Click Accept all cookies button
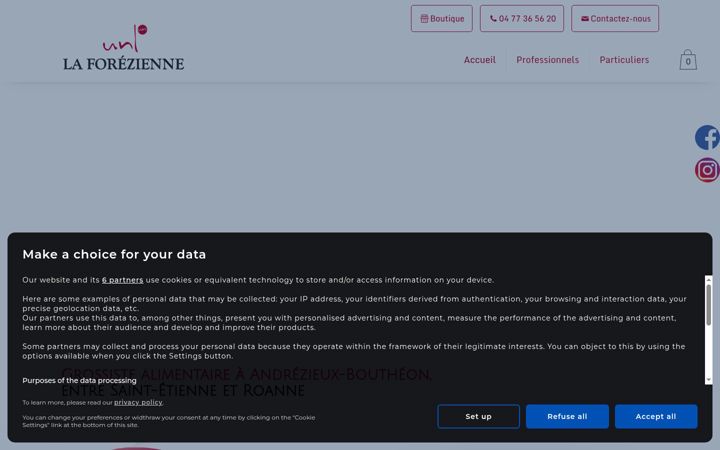This screenshot has height=450, width=720. click(x=656, y=416)
